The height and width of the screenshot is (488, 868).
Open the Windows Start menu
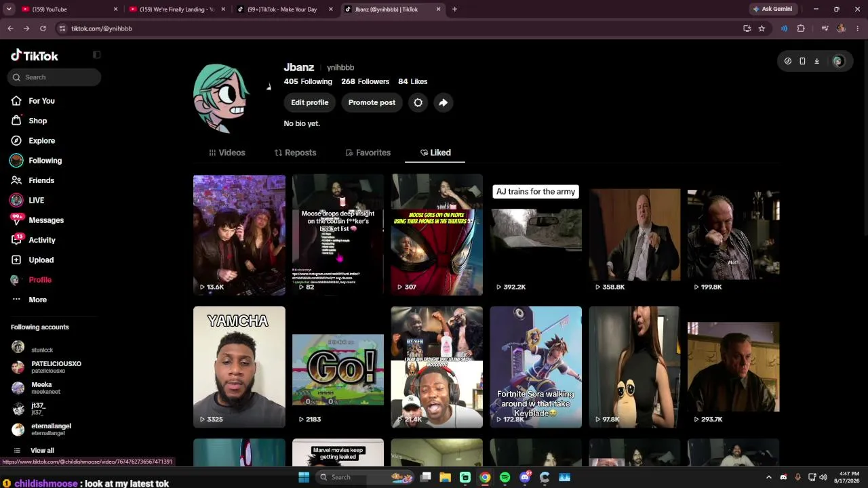(304, 477)
